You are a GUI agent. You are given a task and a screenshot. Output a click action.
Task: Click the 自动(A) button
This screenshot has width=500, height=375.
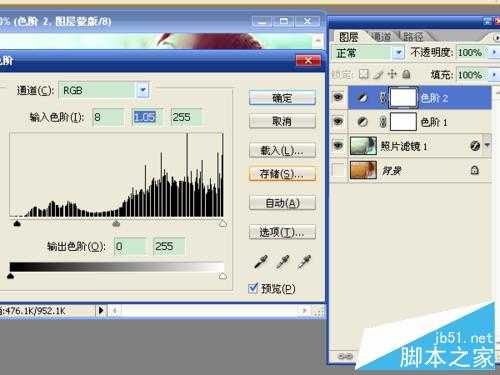click(282, 203)
